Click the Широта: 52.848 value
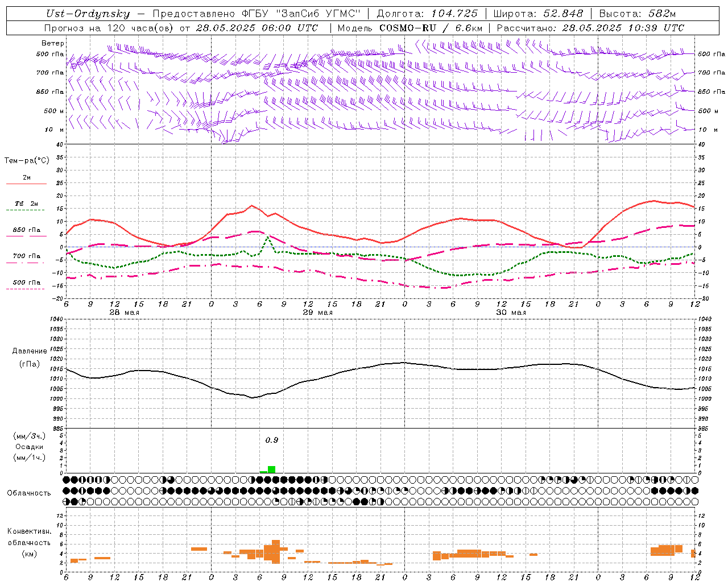Viewport: 728px width, 582px height. (x=538, y=14)
